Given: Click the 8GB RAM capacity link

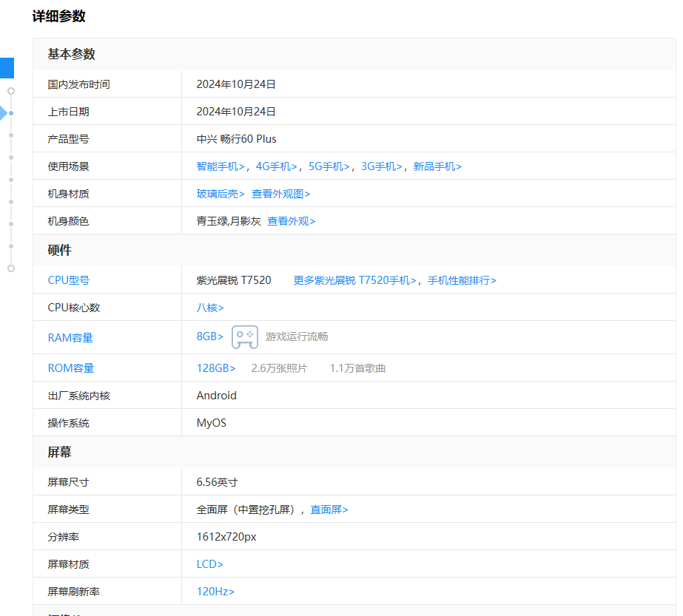Looking at the screenshot, I should click(x=210, y=336).
